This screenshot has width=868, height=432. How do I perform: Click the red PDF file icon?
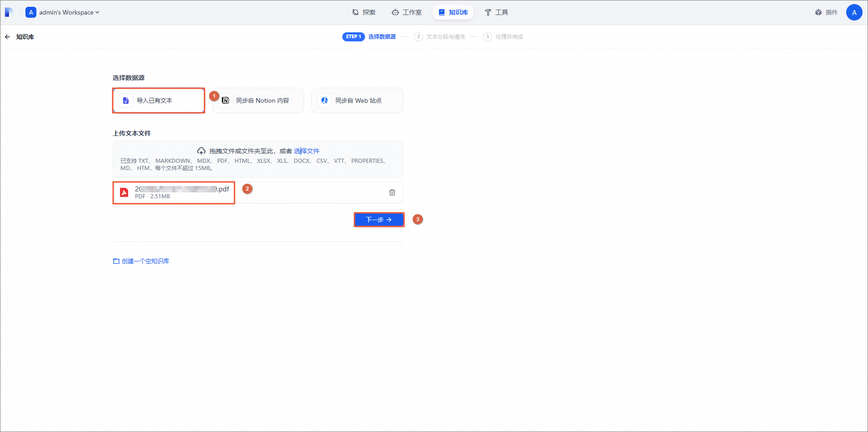pos(124,192)
